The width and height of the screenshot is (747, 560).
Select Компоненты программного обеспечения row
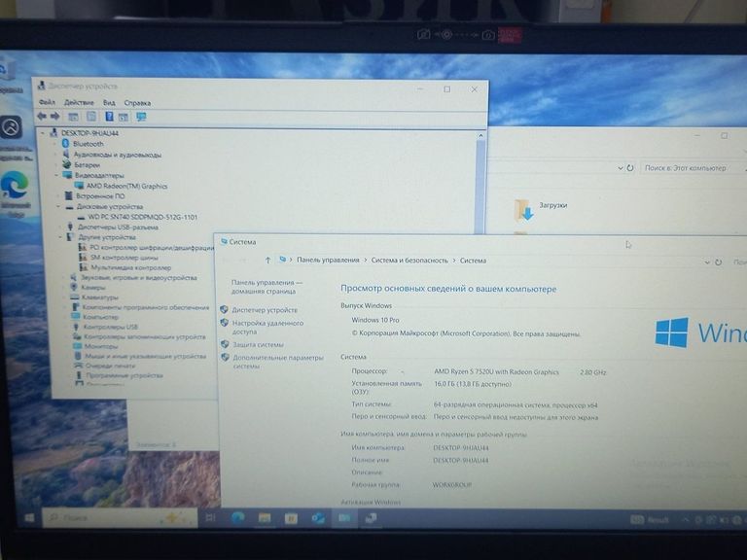(x=145, y=307)
